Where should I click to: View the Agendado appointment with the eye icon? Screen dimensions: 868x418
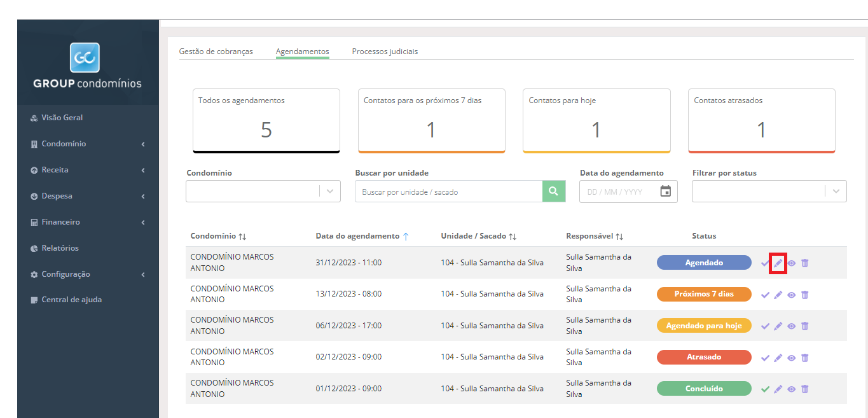pos(792,263)
